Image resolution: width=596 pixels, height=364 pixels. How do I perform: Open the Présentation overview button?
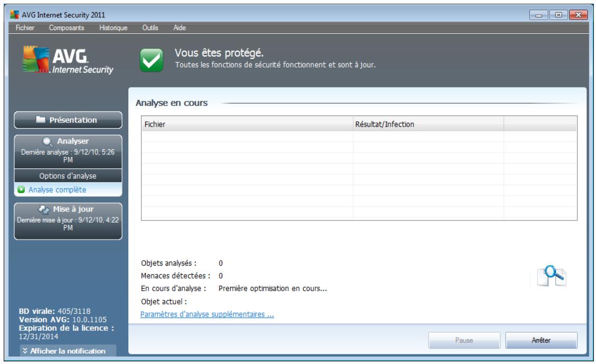pyautogui.click(x=68, y=120)
